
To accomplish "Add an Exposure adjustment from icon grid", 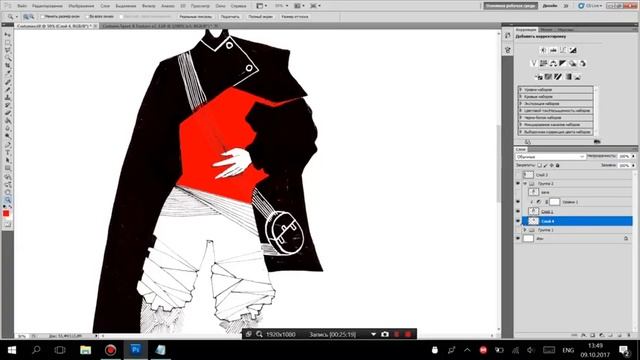I will click(x=573, y=50).
